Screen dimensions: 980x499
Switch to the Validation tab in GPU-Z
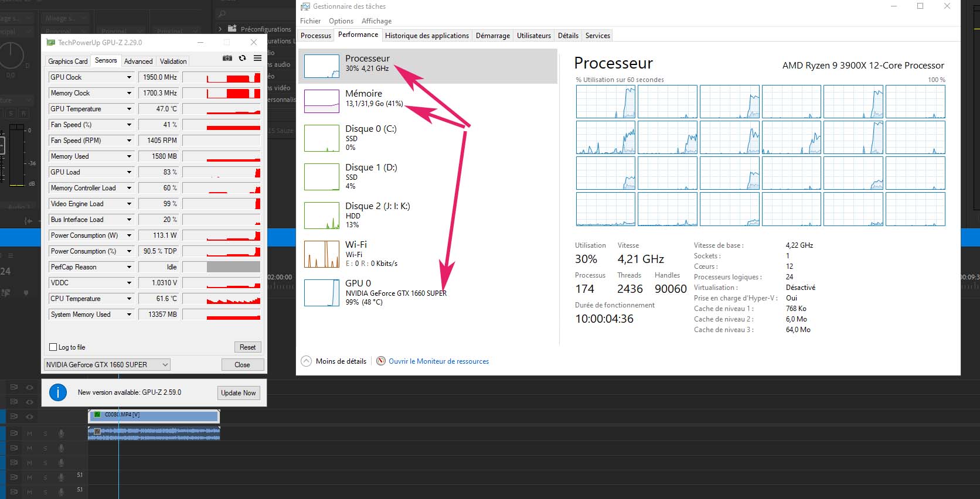coord(173,61)
